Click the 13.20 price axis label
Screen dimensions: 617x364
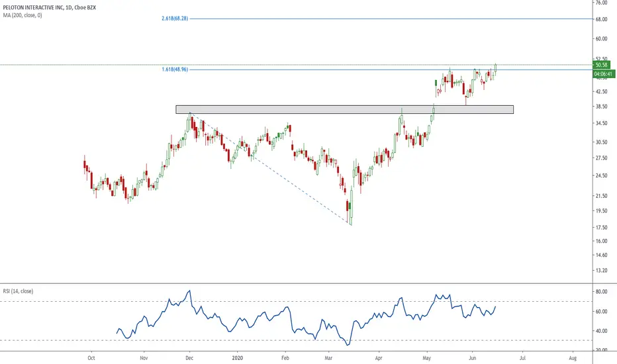601,270
